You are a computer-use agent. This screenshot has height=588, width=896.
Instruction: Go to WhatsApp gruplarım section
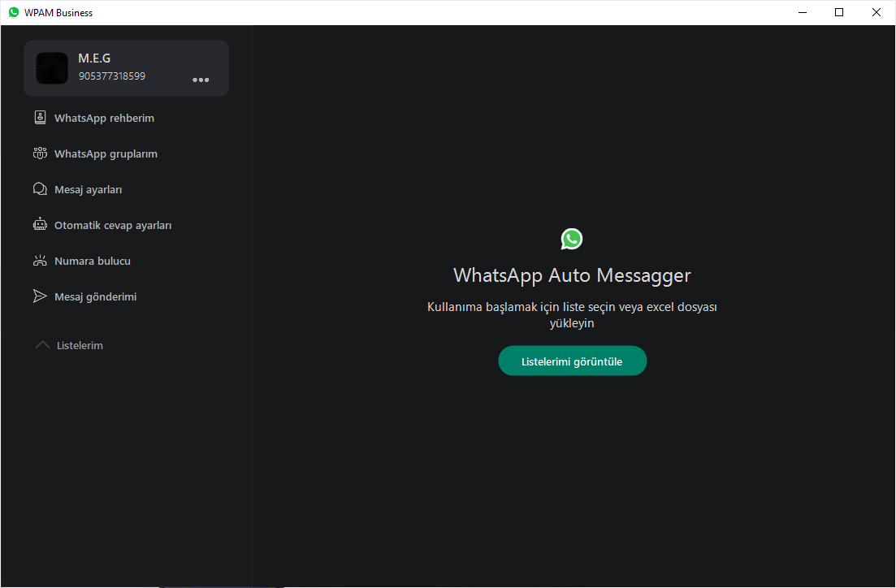coord(106,153)
